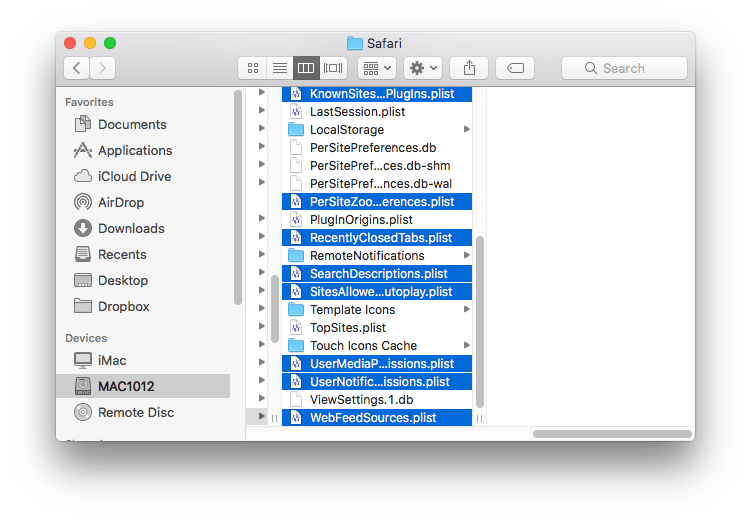Select SitesAllowe...utoplay.plist file
The height and width of the screenshot is (521, 751).
click(377, 292)
